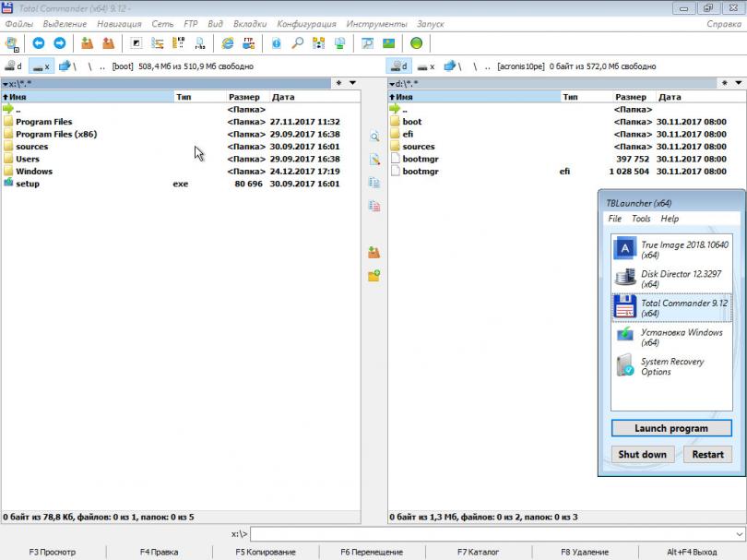The image size is (747, 560).
Task: Open the Файлы menu
Action: (19, 24)
